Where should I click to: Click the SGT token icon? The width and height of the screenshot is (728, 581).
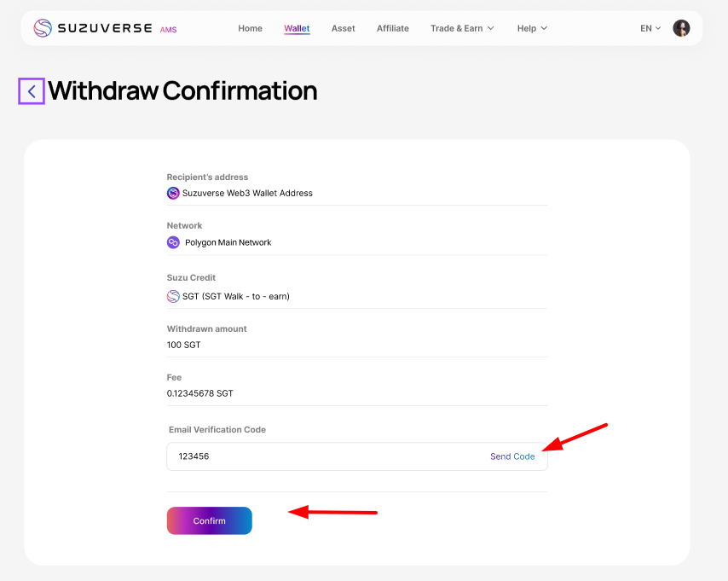tap(173, 296)
